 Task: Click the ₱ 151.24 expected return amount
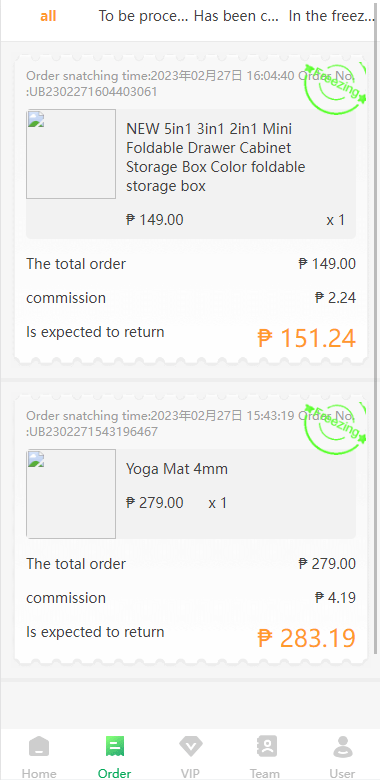click(306, 338)
